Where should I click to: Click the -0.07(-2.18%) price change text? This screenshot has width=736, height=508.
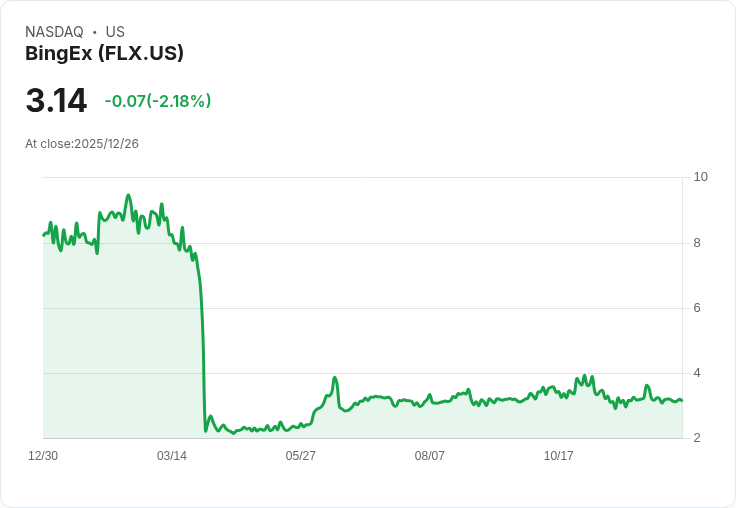click(x=158, y=101)
